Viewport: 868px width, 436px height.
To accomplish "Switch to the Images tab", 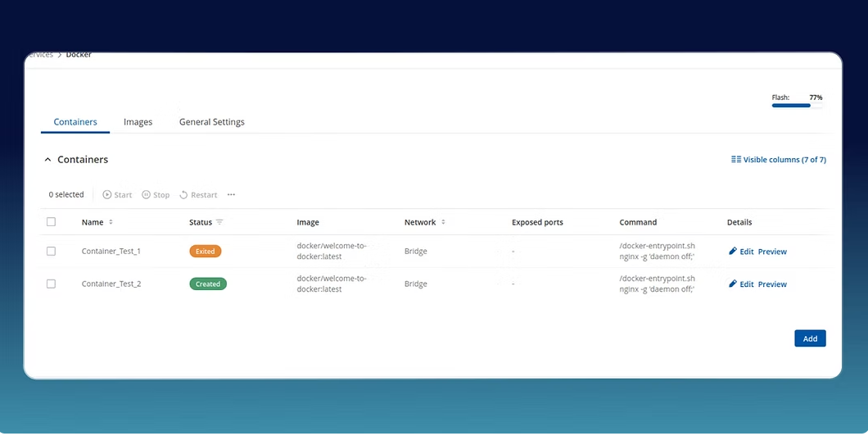I will click(138, 122).
